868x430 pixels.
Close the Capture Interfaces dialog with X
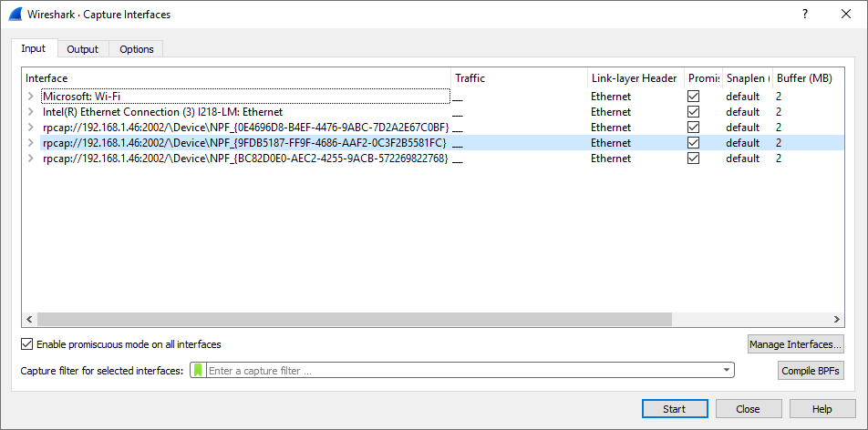[846, 15]
